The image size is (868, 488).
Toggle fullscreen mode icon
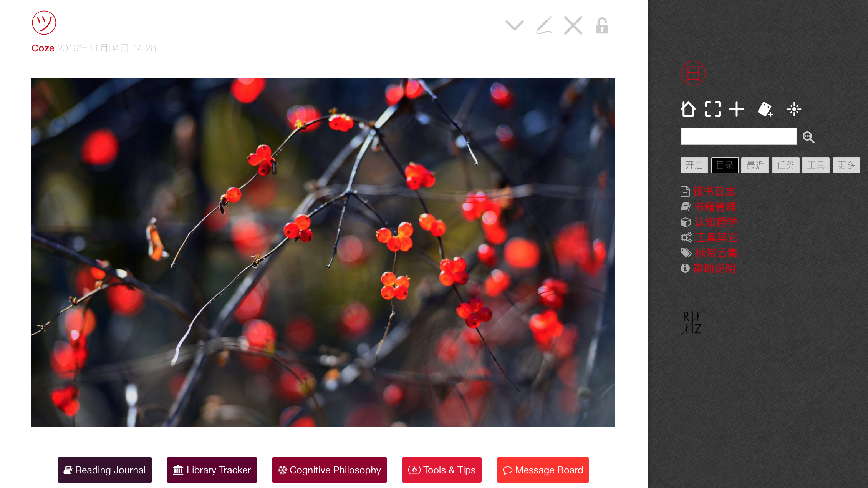pos(712,109)
